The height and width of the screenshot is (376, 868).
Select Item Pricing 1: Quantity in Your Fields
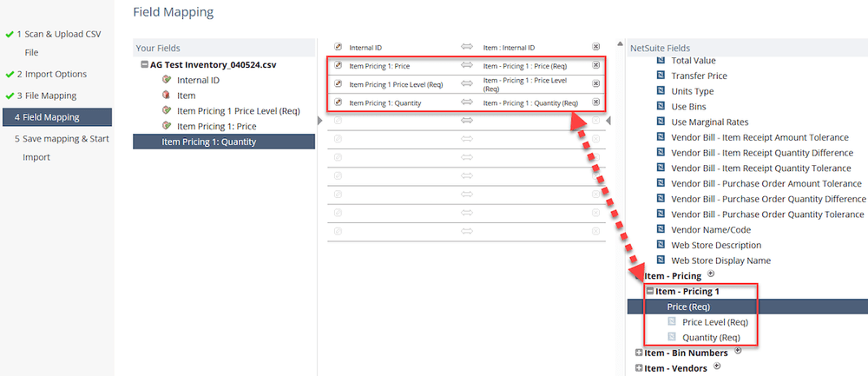click(224, 142)
